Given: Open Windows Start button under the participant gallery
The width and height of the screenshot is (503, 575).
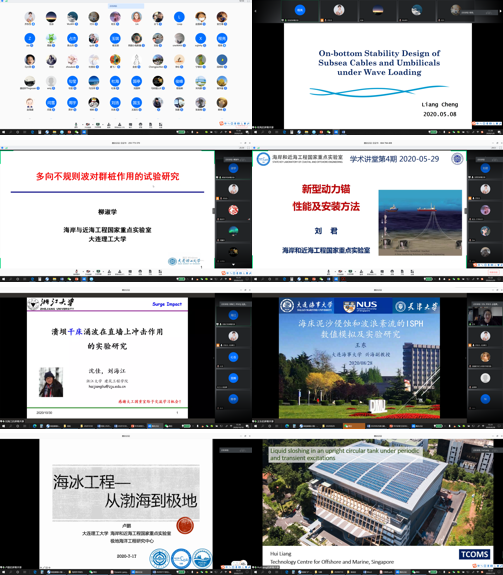Looking at the screenshot, I should (x=3, y=132).
